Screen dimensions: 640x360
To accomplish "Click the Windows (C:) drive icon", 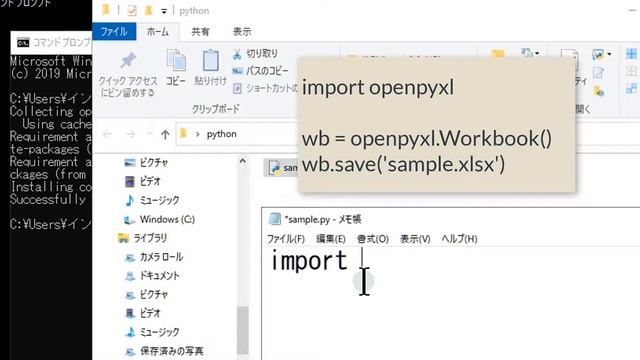I will point(129,220).
